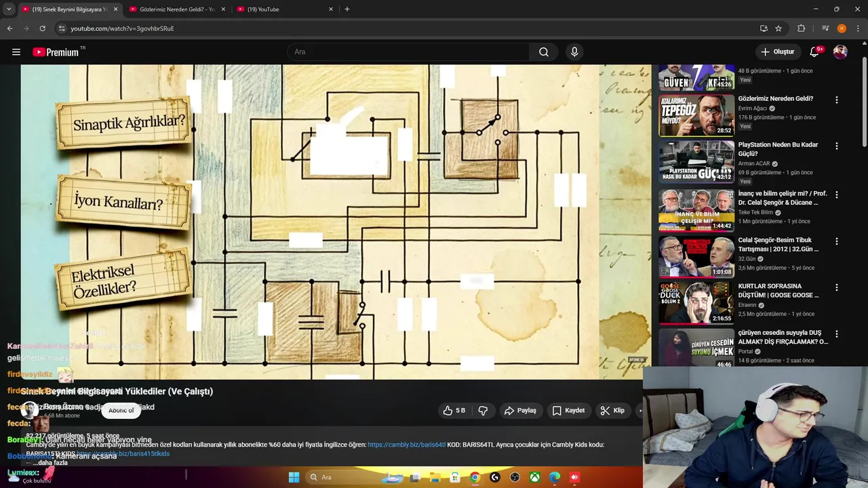
Task: Click the YouTube search input field
Action: (408, 52)
